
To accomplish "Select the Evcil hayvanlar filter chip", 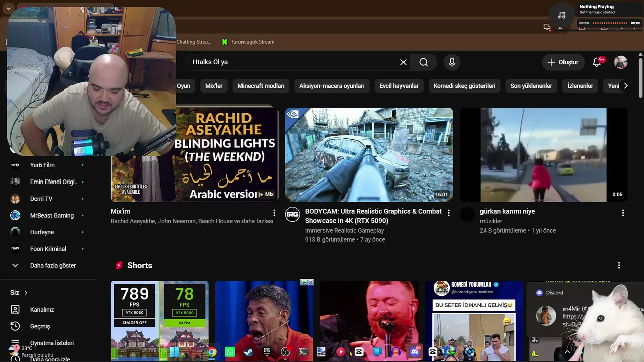I will (x=399, y=86).
